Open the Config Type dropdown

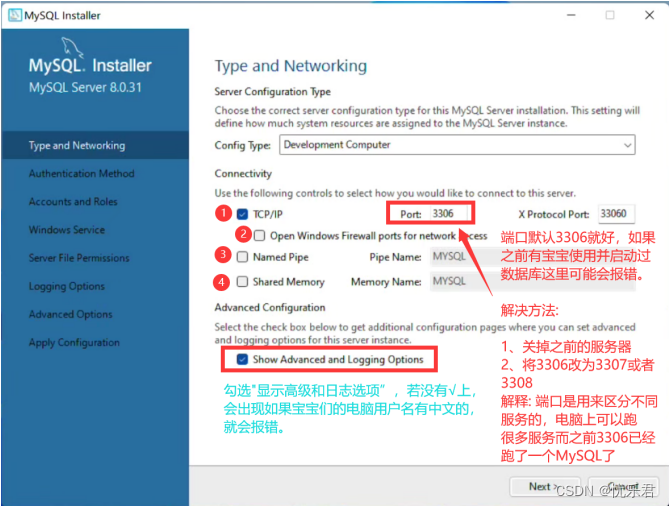coord(457,145)
